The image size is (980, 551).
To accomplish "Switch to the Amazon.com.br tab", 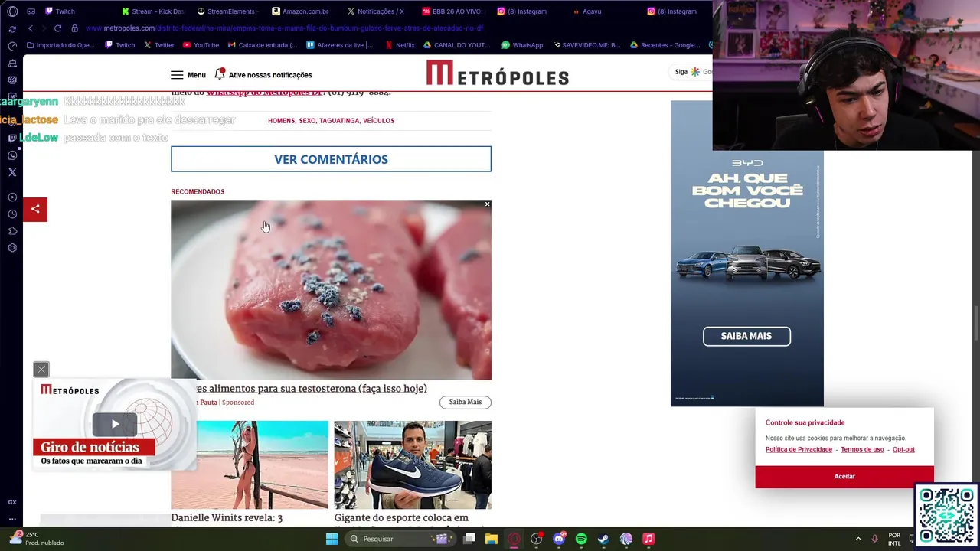I will pyautogui.click(x=300, y=11).
